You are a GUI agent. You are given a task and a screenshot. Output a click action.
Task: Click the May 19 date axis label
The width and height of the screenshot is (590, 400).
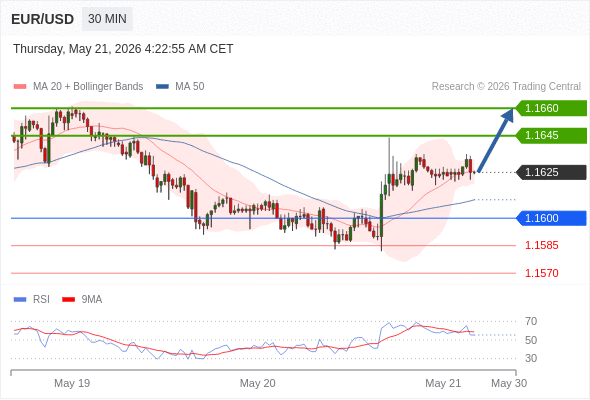click(x=72, y=383)
